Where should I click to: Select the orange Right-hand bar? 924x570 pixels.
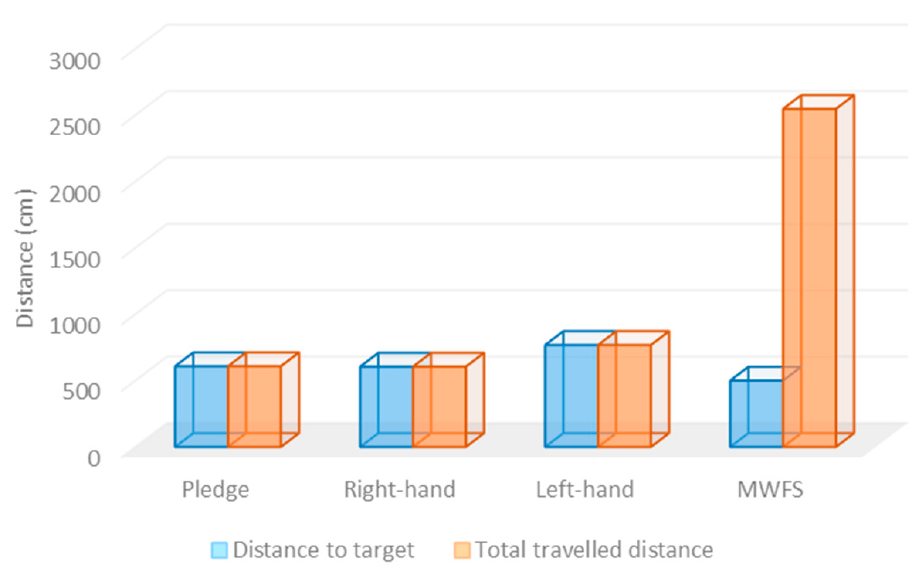[x=439, y=406]
